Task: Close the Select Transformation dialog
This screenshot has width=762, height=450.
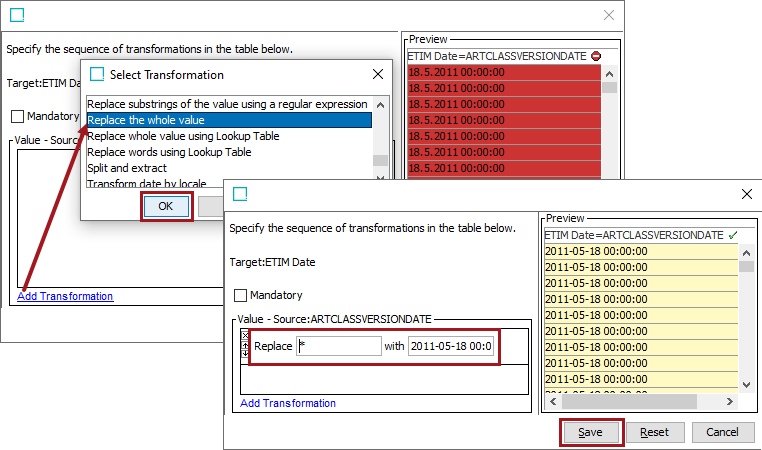Action: pyautogui.click(x=378, y=74)
